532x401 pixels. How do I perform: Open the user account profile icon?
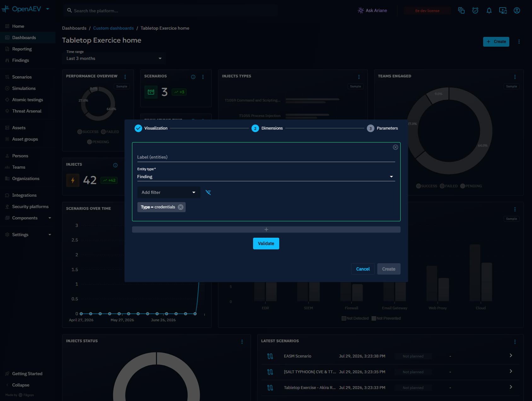tap(517, 10)
